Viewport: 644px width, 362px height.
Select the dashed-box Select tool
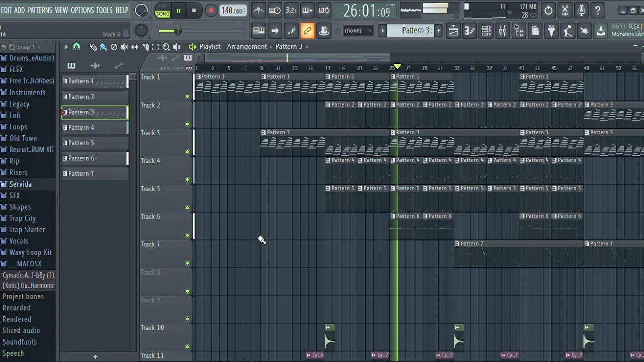pyautogui.click(x=155, y=47)
